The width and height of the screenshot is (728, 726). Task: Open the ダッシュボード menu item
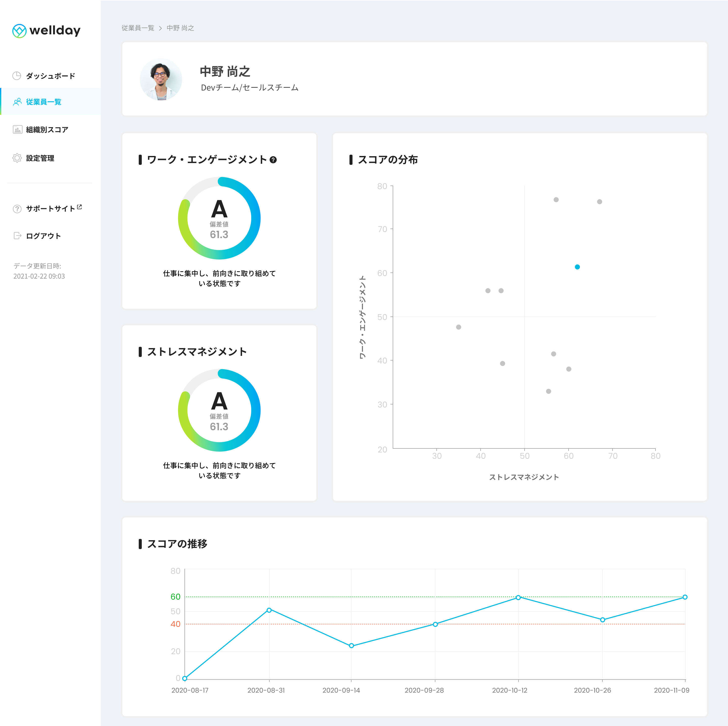click(x=51, y=76)
